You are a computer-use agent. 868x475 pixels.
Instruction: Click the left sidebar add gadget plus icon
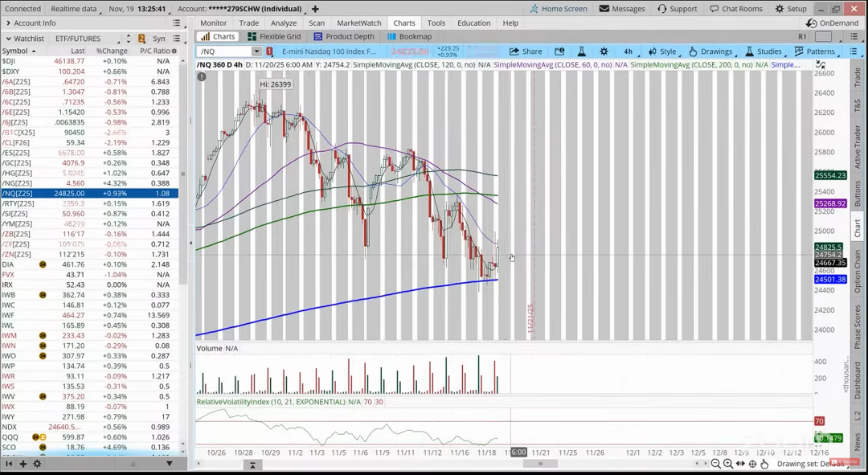tap(23, 464)
